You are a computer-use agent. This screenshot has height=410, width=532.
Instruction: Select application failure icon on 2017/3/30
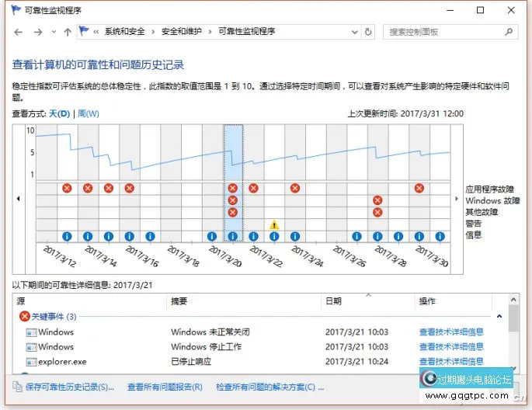click(x=419, y=188)
